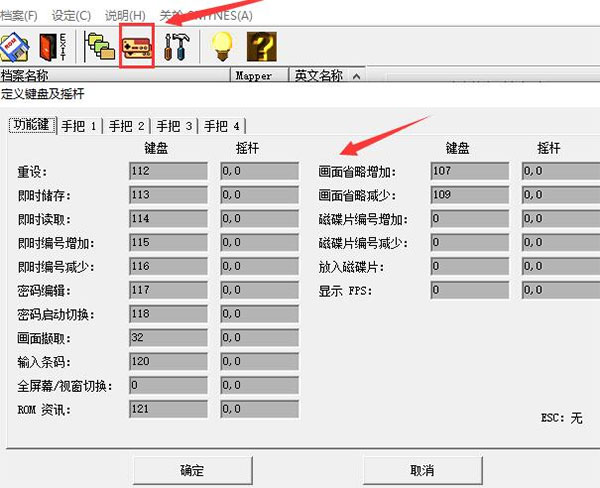Screen dimensions: 600x488
Task: Click the EXIT door icon
Action: [x=50, y=47]
